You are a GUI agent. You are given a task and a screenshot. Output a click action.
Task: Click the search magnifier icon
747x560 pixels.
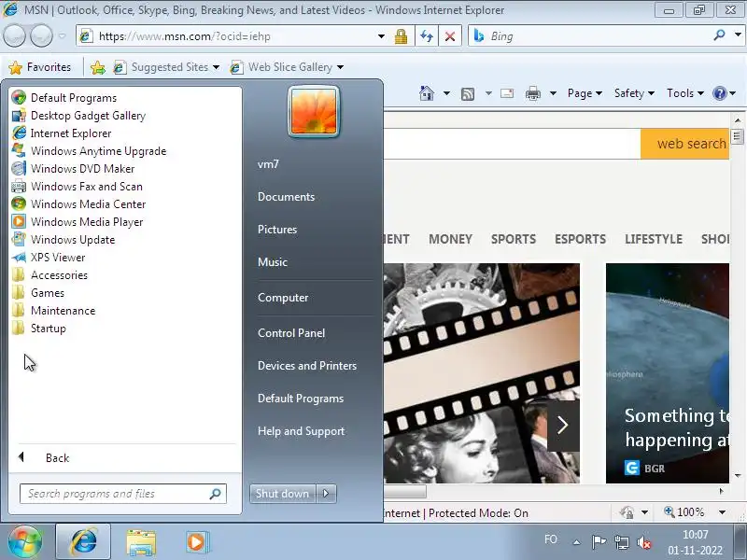point(719,35)
